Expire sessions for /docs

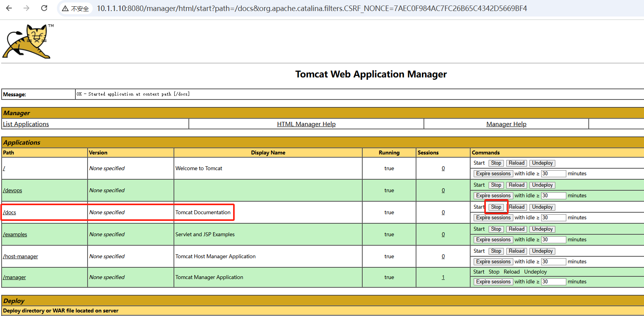click(493, 218)
